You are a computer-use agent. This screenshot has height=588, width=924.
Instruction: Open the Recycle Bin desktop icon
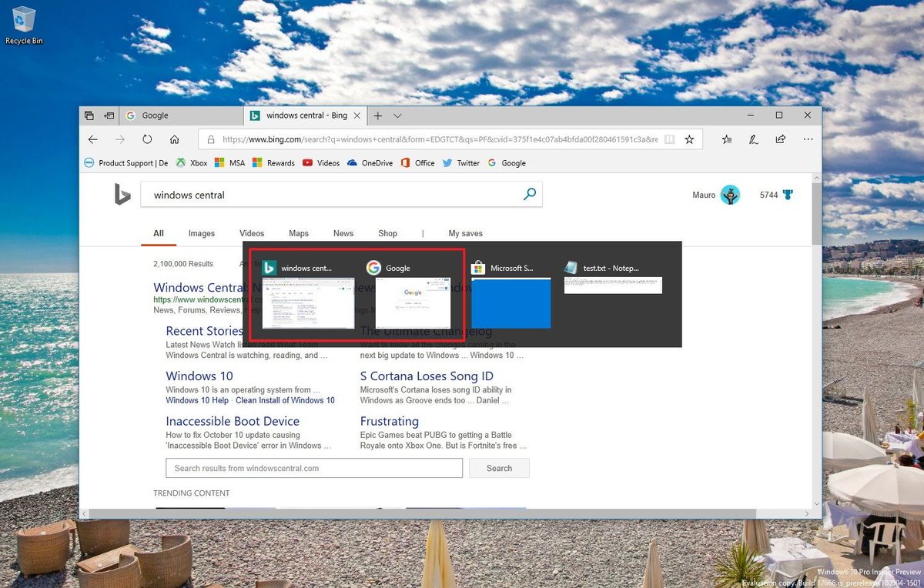click(x=24, y=25)
